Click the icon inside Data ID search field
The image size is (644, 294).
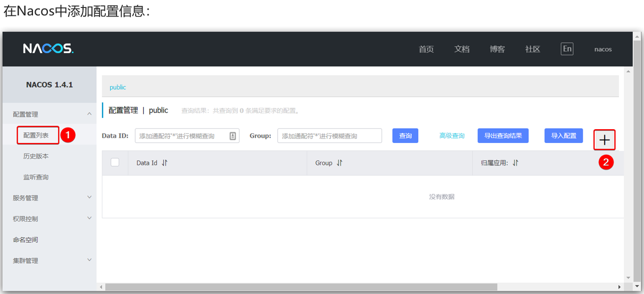pyautogui.click(x=233, y=136)
